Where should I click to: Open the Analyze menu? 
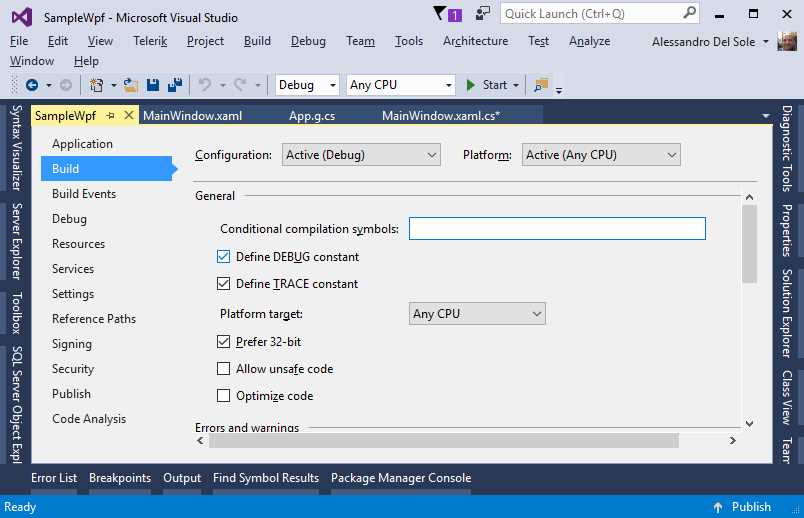(x=589, y=41)
